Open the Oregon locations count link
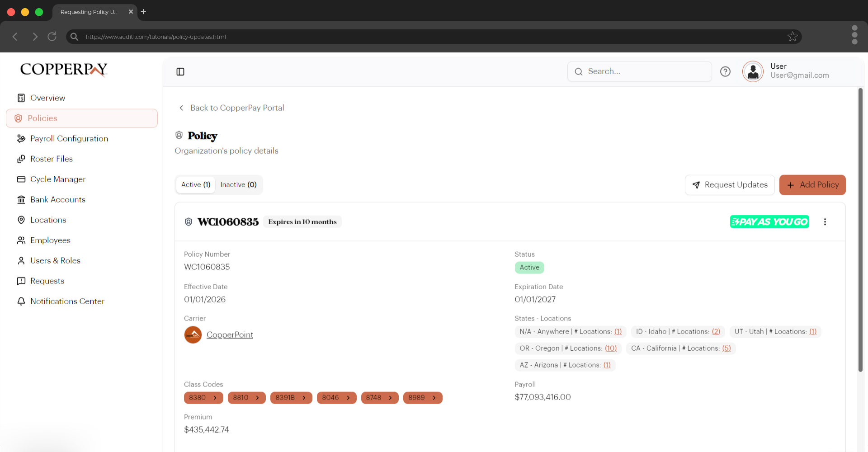This screenshot has height=452, width=868. click(x=610, y=348)
